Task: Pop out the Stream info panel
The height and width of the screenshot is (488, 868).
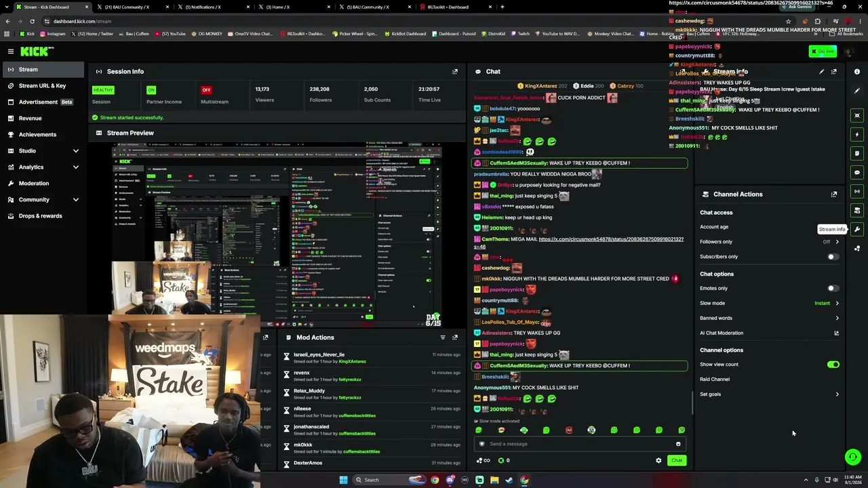Action: pos(834,71)
